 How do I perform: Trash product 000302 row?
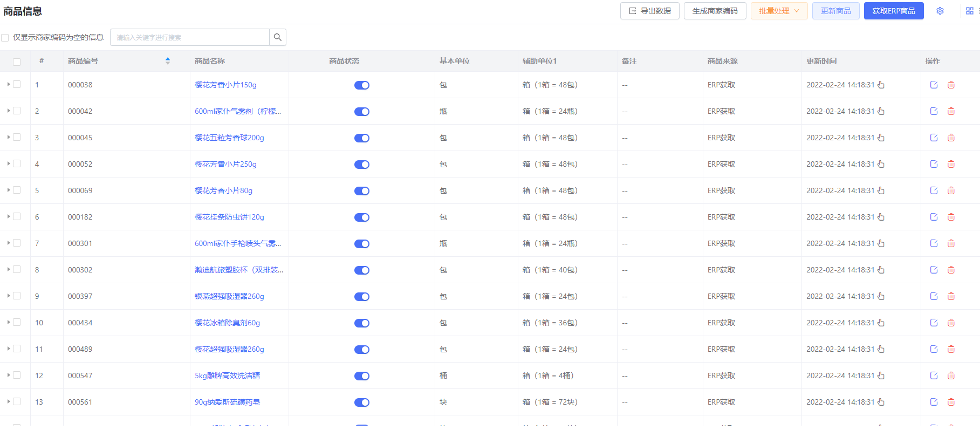coord(951,270)
